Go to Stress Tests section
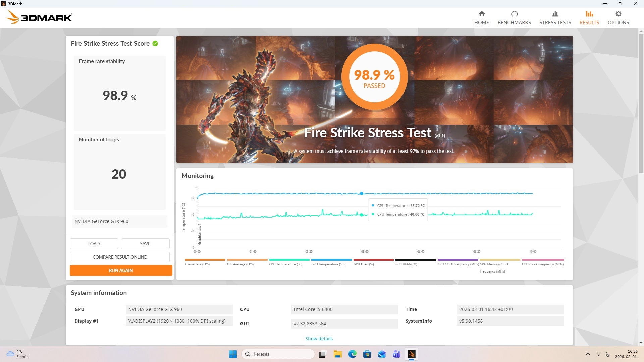Image resolution: width=644 pixels, height=362 pixels. point(555,18)
